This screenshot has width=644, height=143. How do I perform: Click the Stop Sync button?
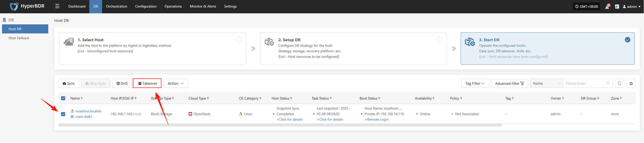96,83
